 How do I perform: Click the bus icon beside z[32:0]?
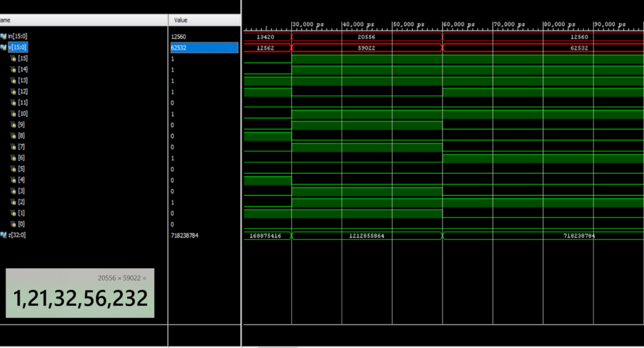pos(3,235)
